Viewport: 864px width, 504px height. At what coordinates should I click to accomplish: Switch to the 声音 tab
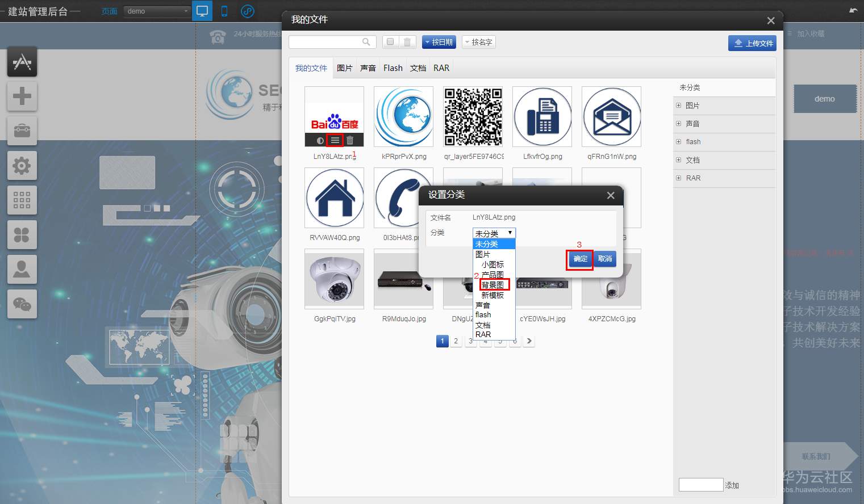368,68
